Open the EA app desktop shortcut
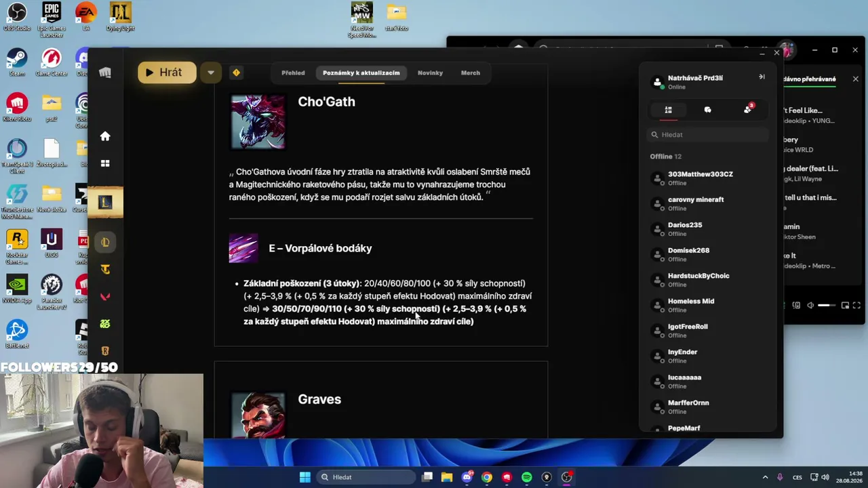This screenshot has width=868, height=488. [x=86, y=17]
